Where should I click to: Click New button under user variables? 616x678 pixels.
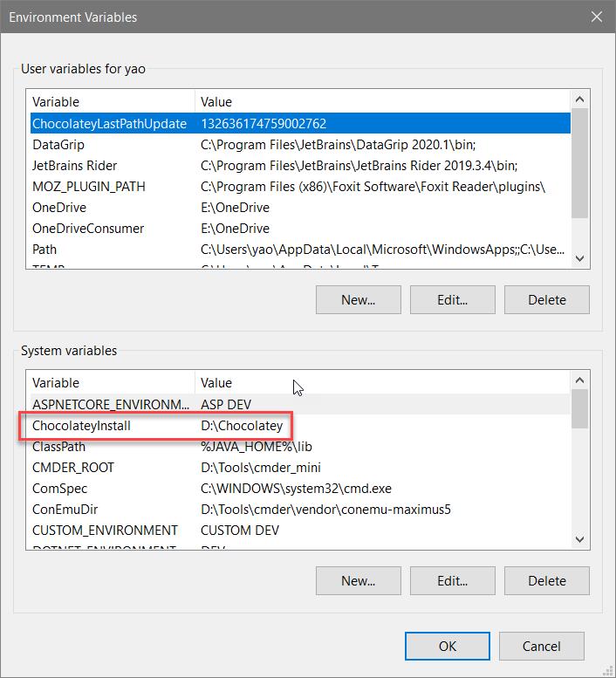(x=358, y=299)
